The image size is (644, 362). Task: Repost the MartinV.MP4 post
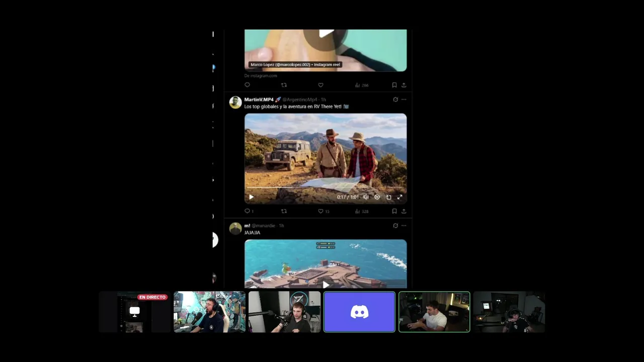click(x=284, y=211)
